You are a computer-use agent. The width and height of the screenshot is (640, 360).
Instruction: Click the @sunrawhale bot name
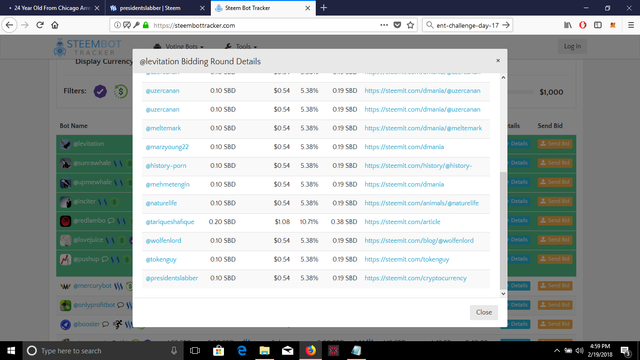(x=92, y=163)
